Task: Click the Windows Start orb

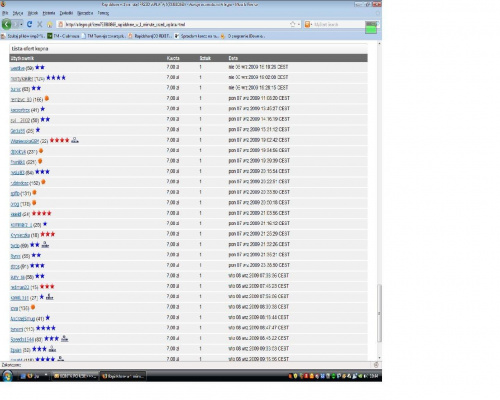Action: [7, 376]
